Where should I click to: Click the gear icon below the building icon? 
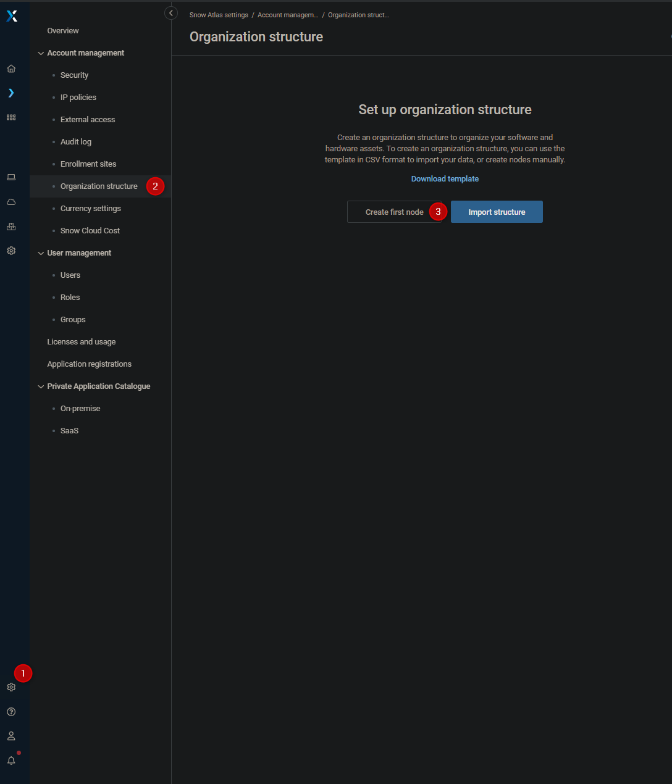pyautogui.click(x=11, y=251)
